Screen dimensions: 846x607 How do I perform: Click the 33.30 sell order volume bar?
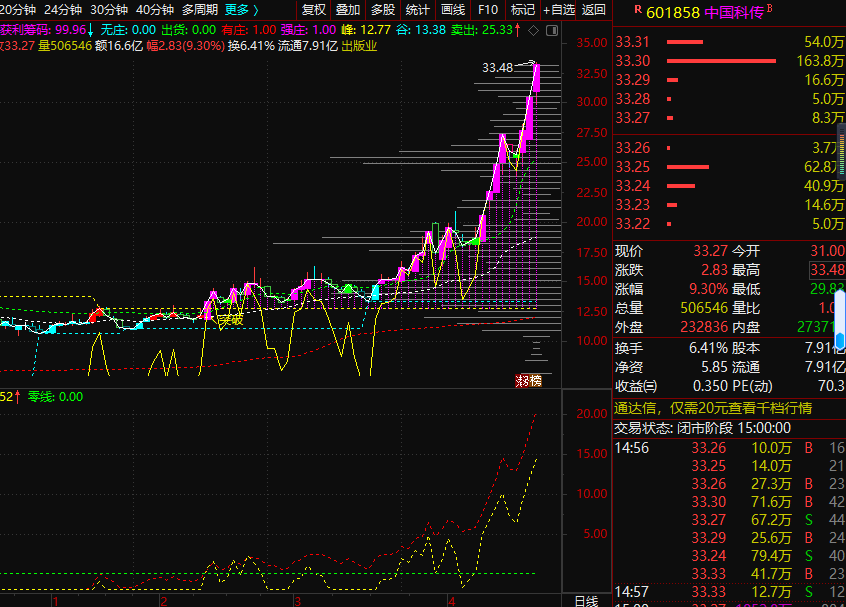tap(720, 61)
